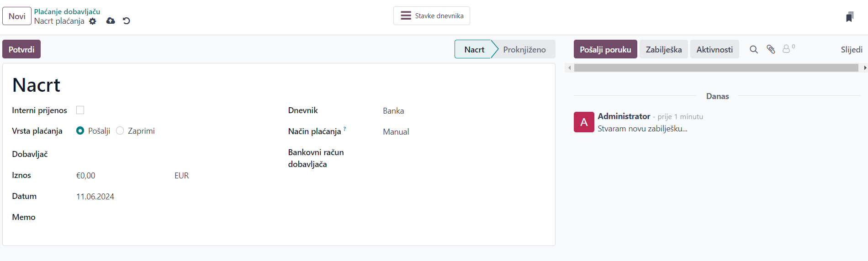
Task: Open the followers person icon
Action: pos(787,49)
